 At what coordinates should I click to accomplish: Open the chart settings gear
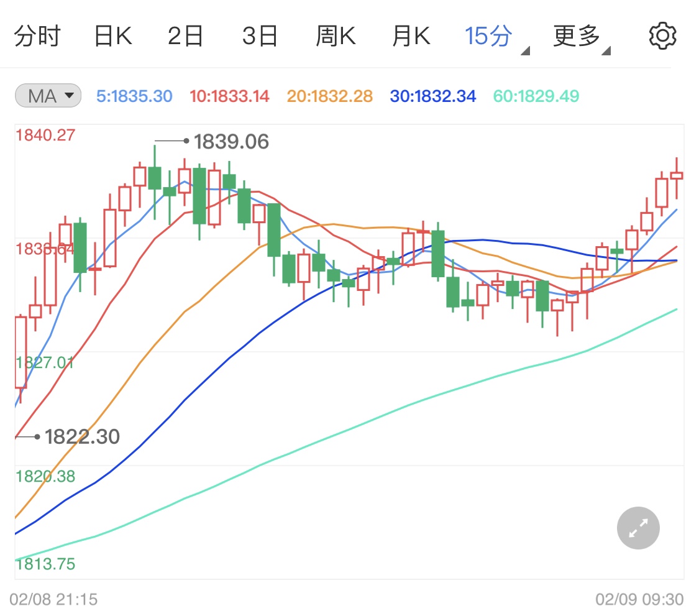coord(662,36)
